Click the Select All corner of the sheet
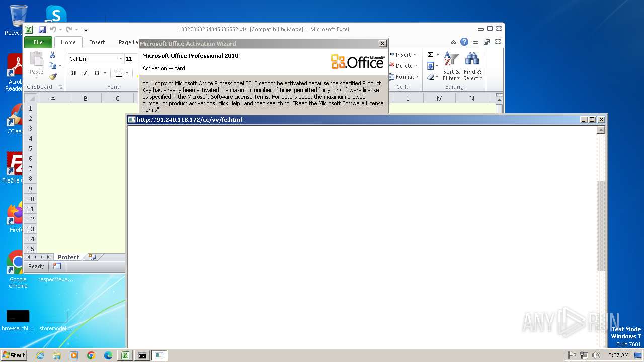The height and width of the screenshot is (362, 644). 30,98
